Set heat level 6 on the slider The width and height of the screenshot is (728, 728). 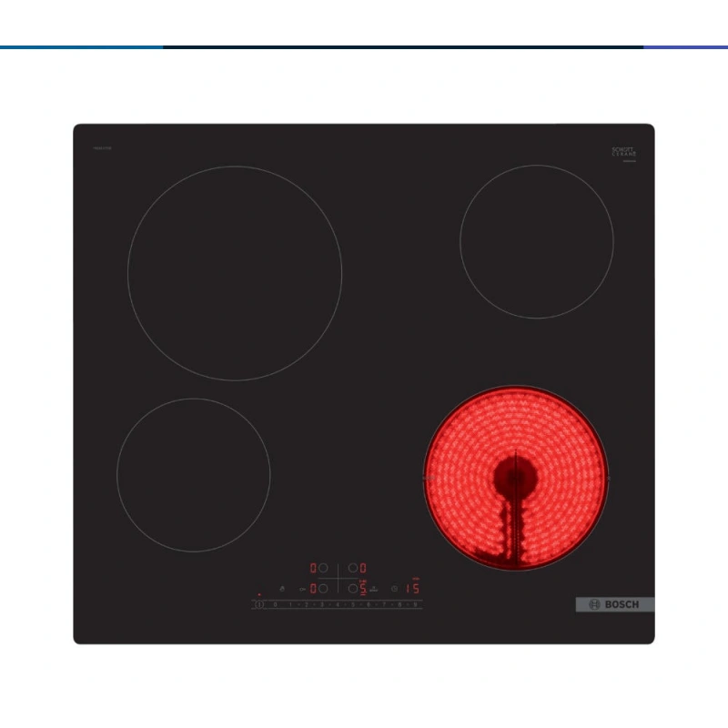(x=369, y=604)
